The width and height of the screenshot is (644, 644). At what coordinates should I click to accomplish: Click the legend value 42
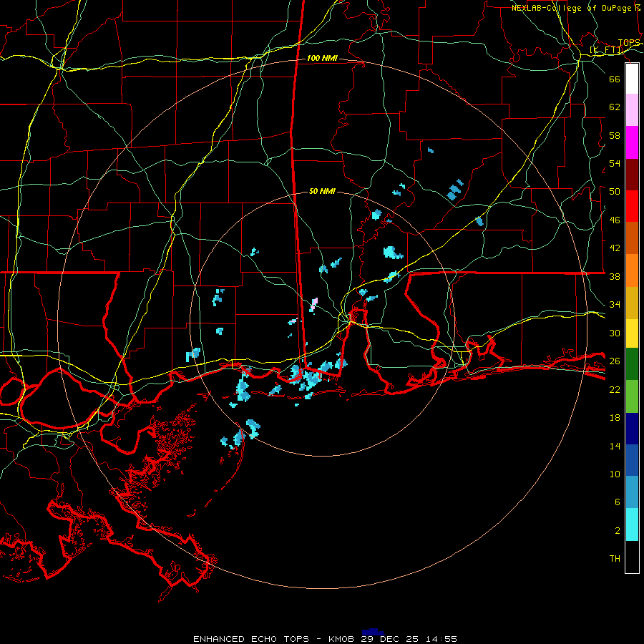click(615, 248)
